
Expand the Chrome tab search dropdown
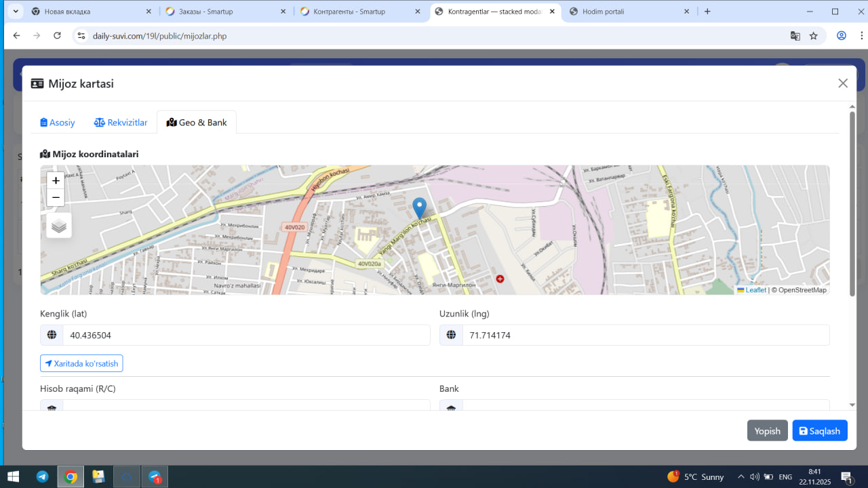coord(15,12)
